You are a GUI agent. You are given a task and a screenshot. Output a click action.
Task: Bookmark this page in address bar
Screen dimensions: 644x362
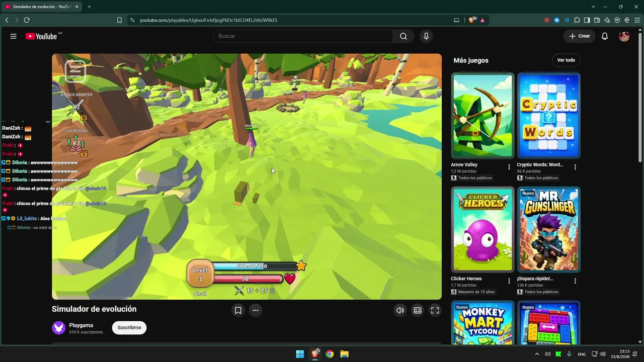(x=119, y=20)
